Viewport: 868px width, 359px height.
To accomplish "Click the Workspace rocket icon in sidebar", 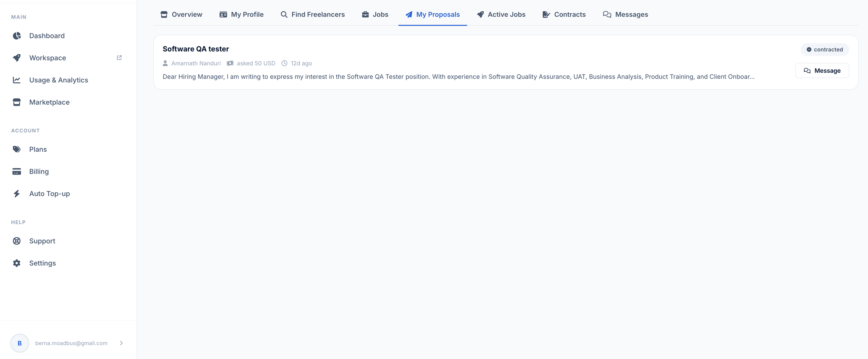I will coord(17,58).
